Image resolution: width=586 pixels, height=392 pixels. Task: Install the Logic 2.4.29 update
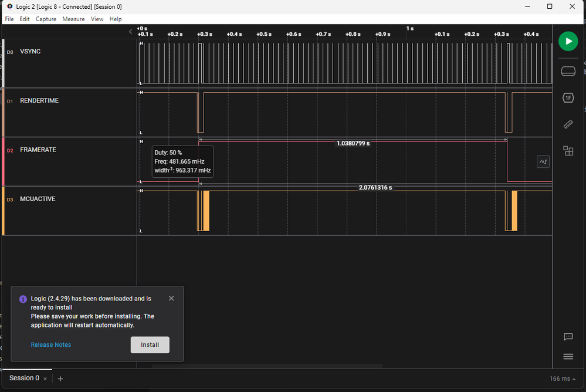click(x=150, y=345)
